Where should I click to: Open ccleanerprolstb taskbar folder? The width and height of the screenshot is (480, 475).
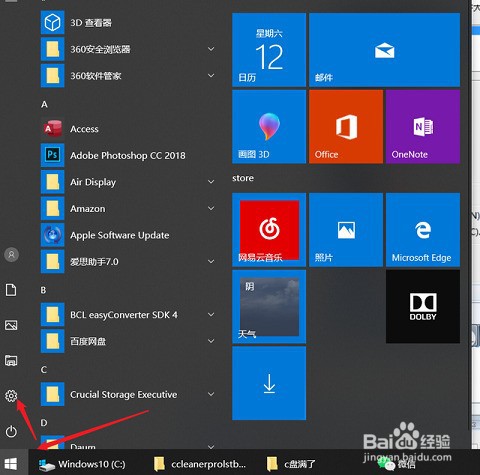200,464
